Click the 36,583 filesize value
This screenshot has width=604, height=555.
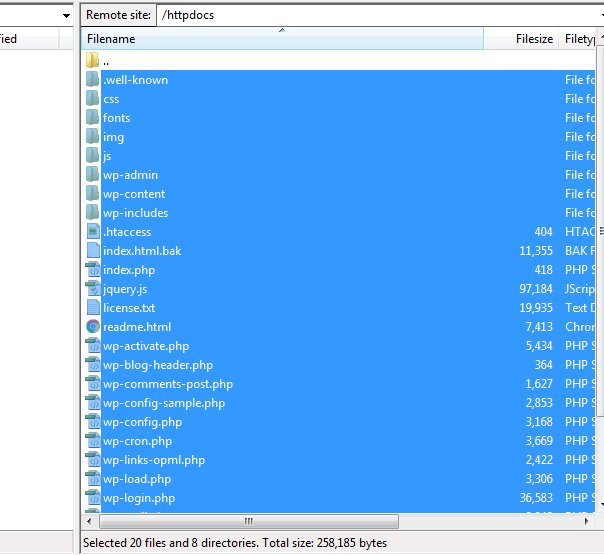click(x=536, y=498)
